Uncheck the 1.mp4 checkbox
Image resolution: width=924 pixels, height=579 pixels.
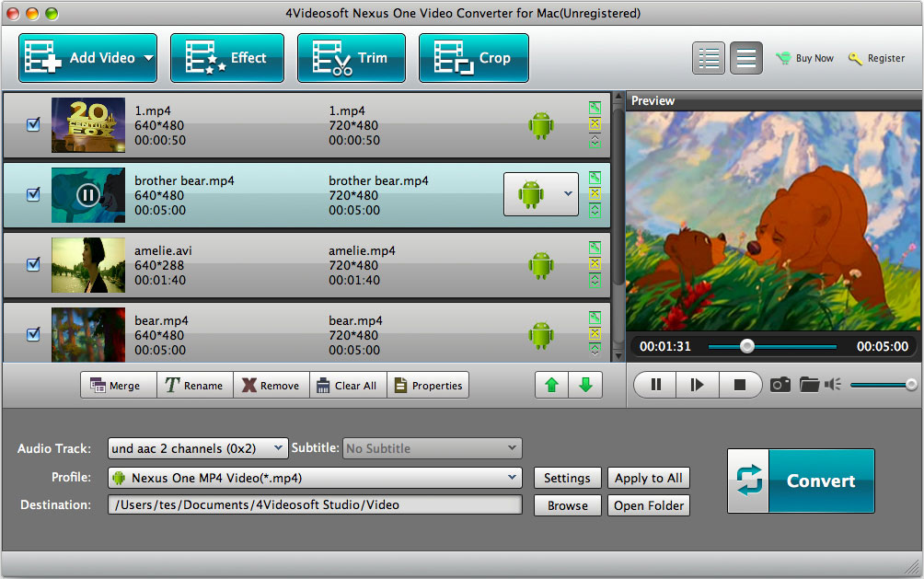[33, 125]
